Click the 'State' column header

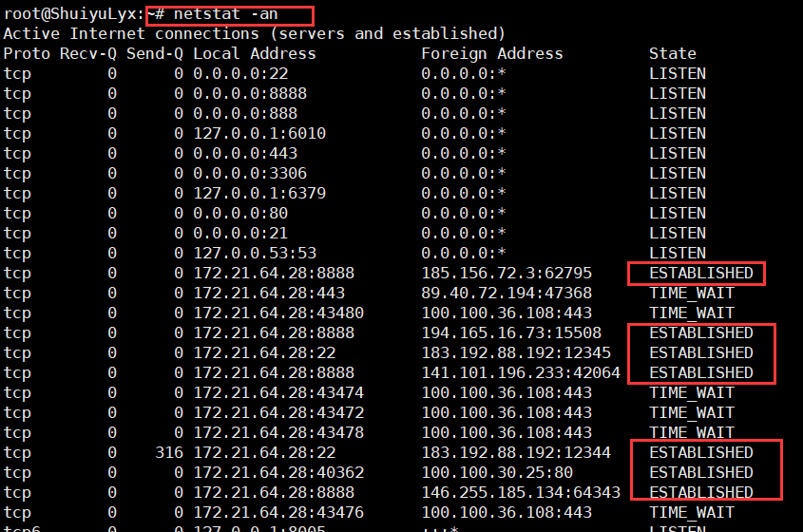point(673,54)
